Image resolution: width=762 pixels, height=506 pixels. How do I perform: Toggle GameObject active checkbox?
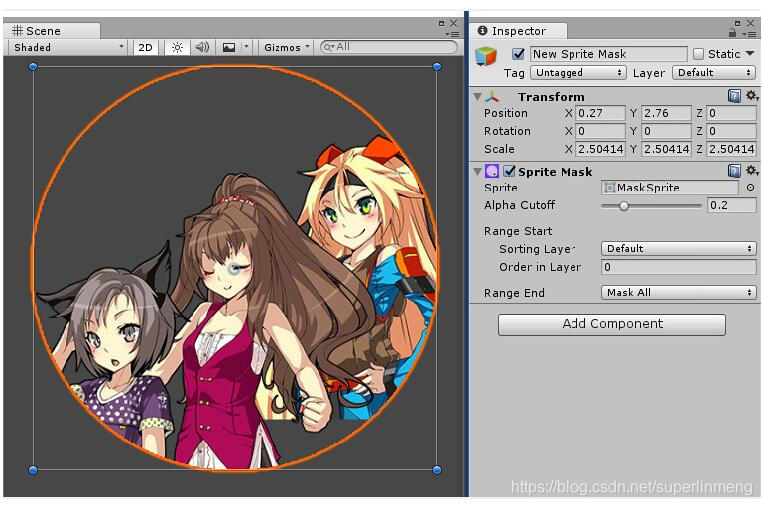(518, 53)
